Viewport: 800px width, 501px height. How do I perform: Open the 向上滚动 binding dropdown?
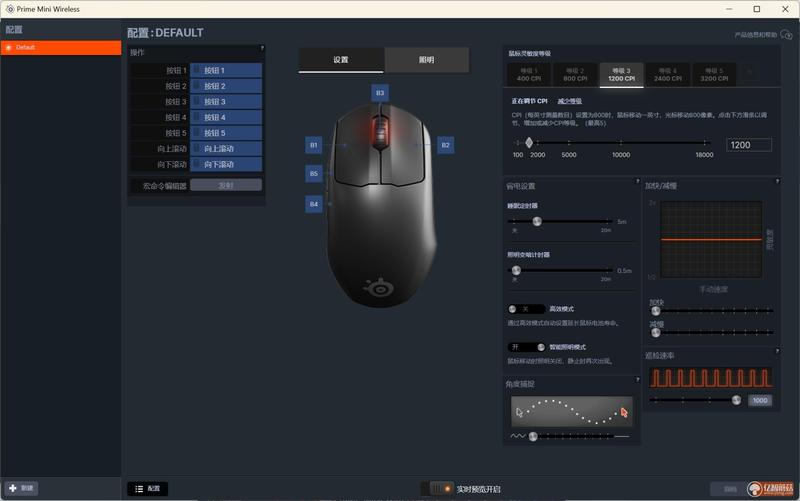(x=226, y=148)
